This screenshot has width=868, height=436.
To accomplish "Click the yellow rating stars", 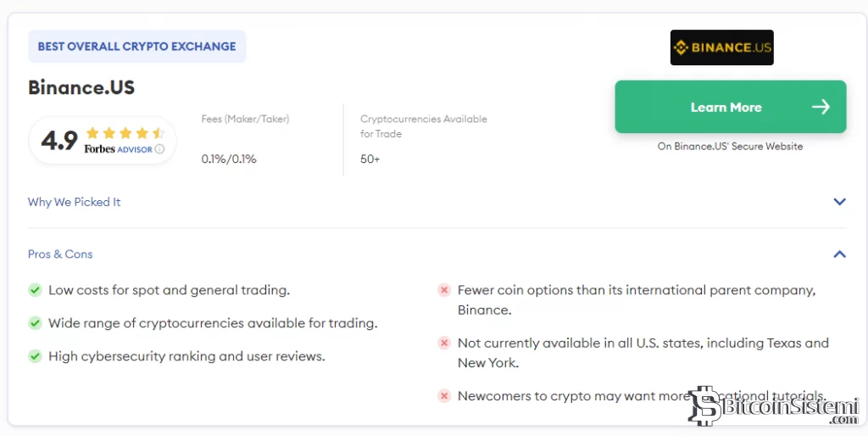I will [125, 133].
